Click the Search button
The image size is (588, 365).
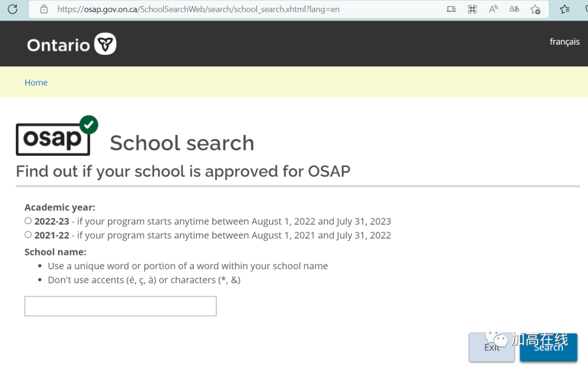[x=548, y=347]
